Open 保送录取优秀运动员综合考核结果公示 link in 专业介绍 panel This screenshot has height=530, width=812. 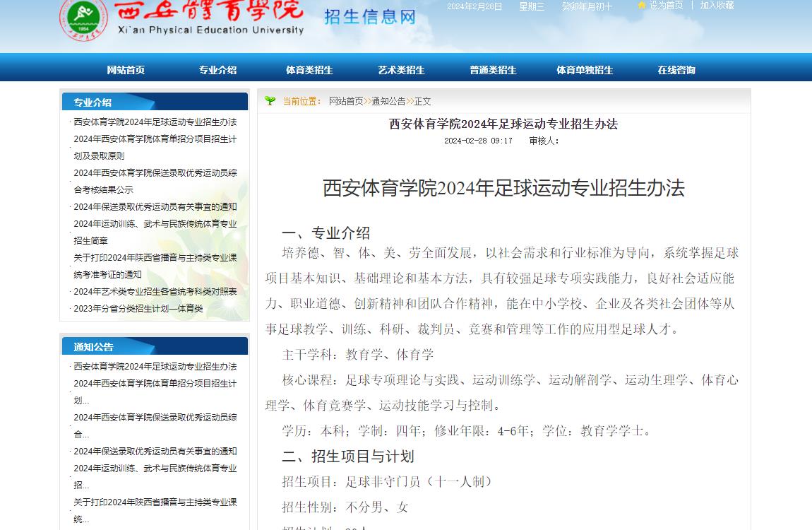click(x=155, y=181)
